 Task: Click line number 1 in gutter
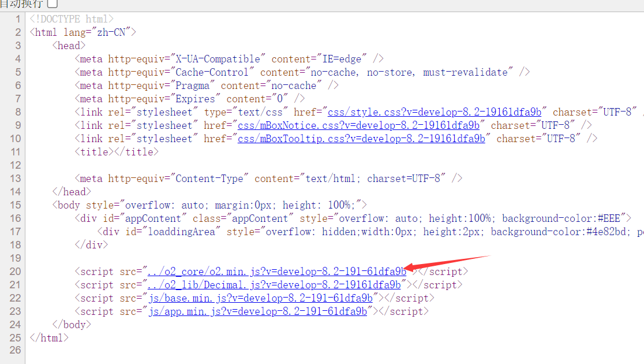pos(18,19)
